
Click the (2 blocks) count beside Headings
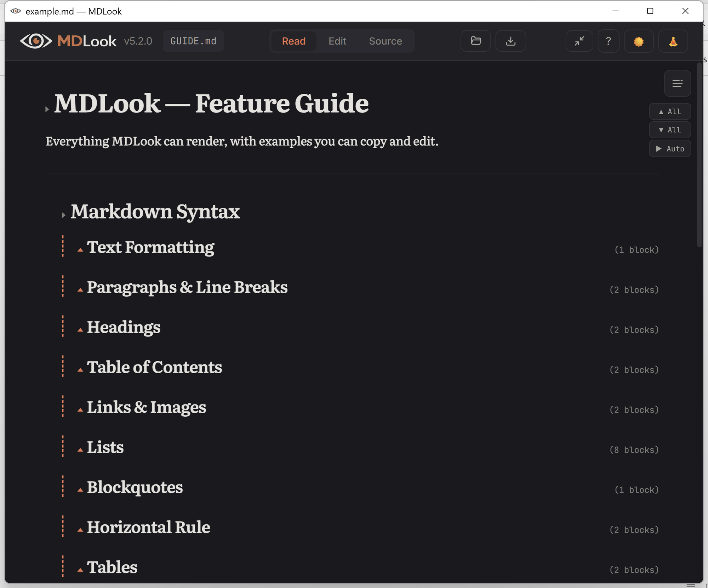click(634, 330)
